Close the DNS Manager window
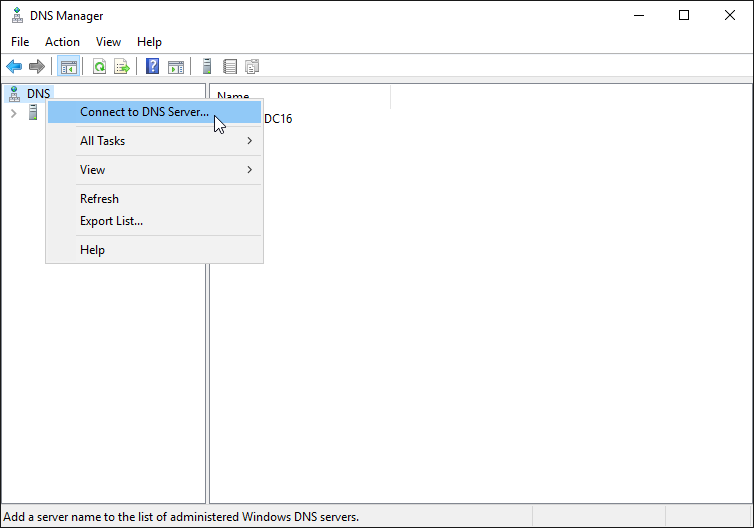The image size is (754, 528). (x=729, y=15)
